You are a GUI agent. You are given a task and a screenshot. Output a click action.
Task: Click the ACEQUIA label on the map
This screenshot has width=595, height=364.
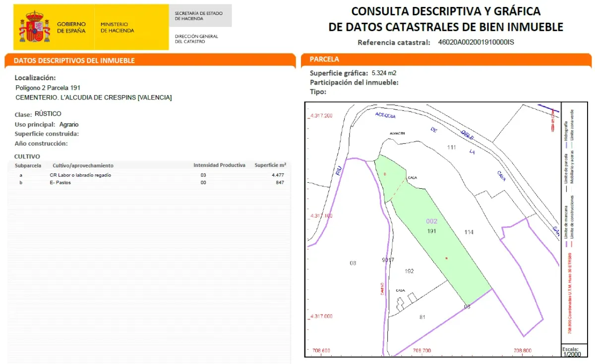[x=385, y=115]
